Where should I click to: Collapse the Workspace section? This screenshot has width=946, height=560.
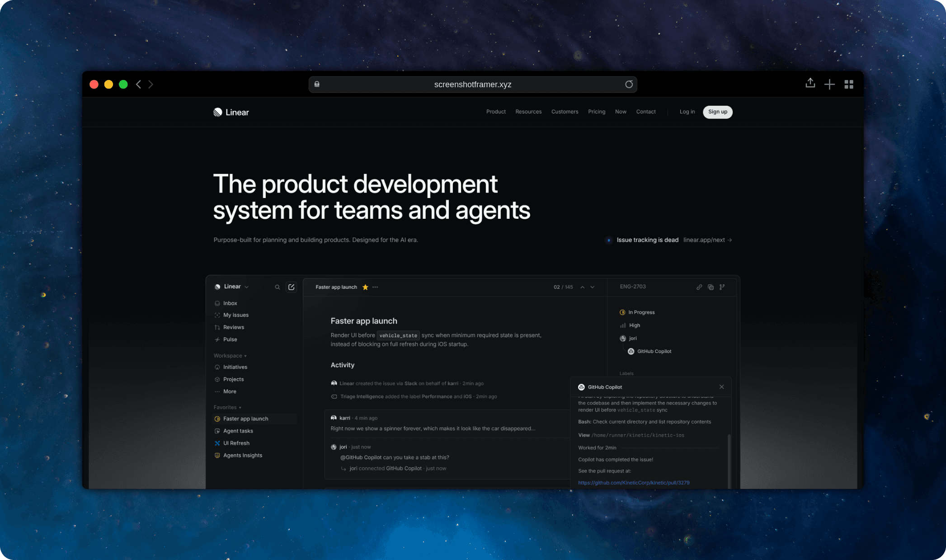[x=230, y=356]
